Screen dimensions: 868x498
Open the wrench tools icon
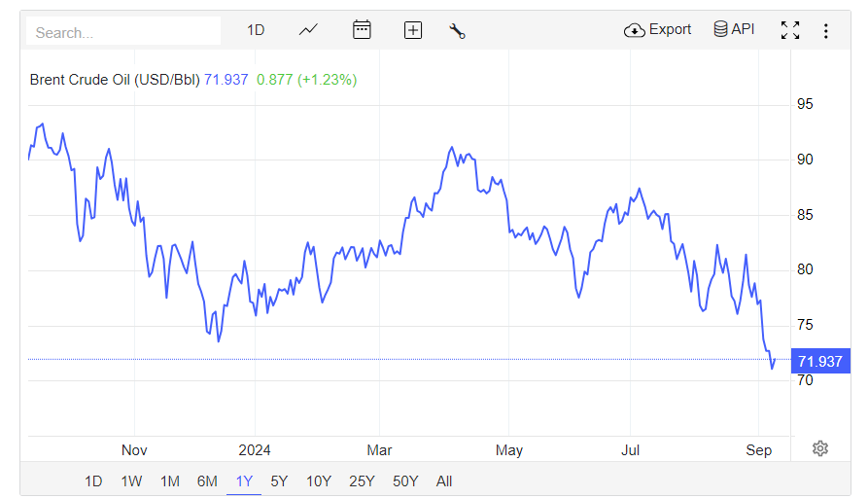tap(457, 30)
